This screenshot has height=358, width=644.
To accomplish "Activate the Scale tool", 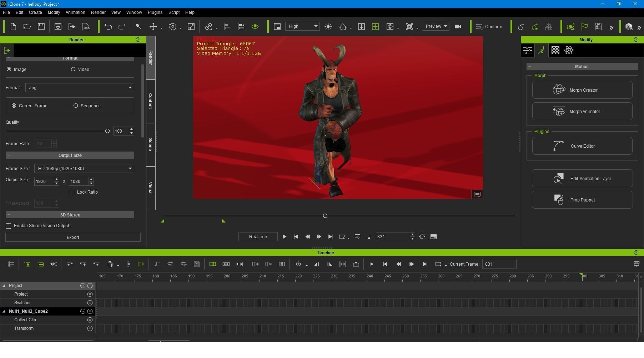I will pyautogui.click(x=191, y=27).
